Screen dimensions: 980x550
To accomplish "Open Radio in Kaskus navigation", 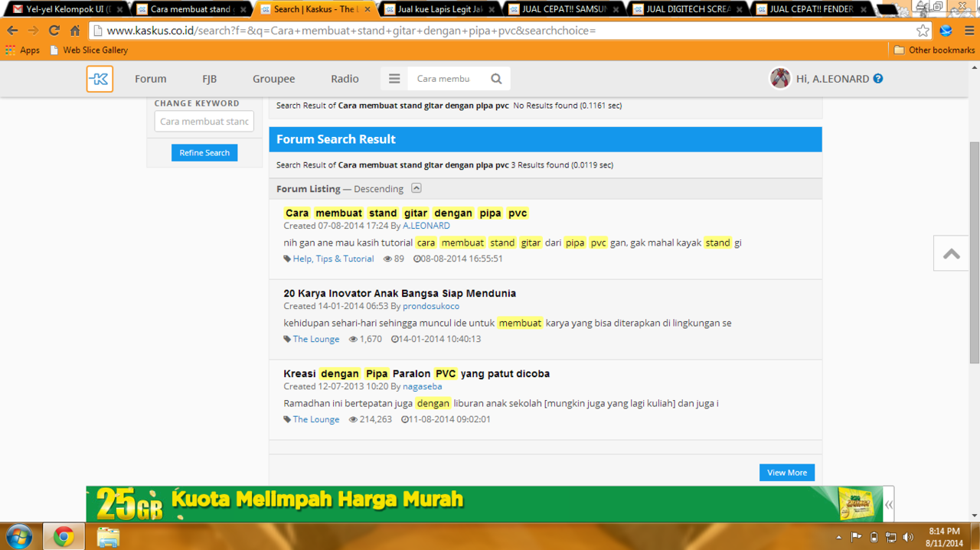I will click(345, 79).
